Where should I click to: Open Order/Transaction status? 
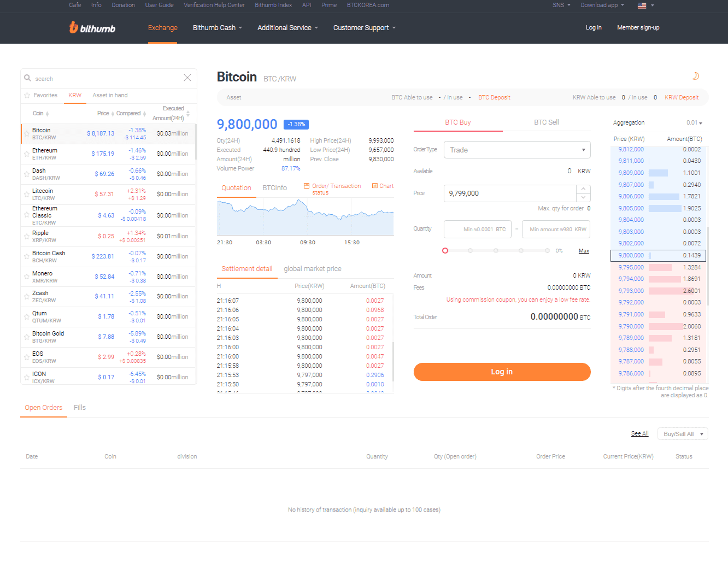coord(332,189)
